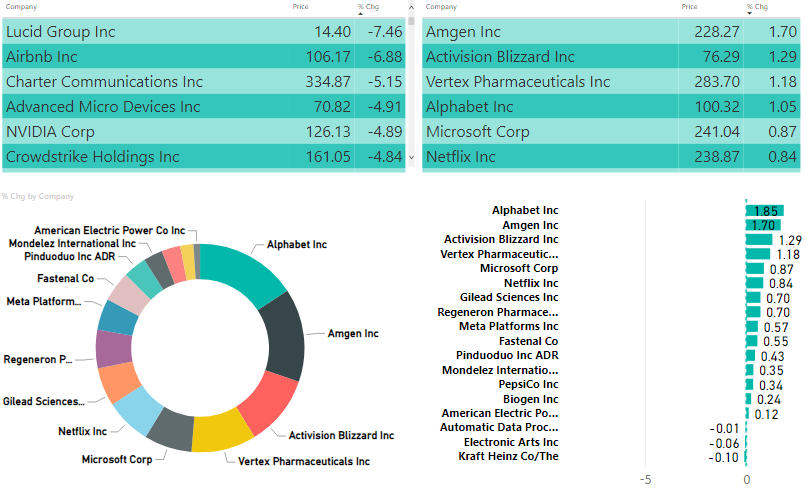Viewport: 806px width, 491px height.
Task: Click the left table scroll down arrow
Action: pos(411,157)
